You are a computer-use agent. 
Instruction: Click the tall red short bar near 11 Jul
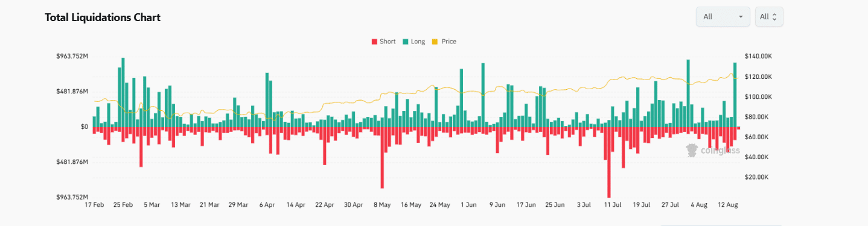[609, 162]
